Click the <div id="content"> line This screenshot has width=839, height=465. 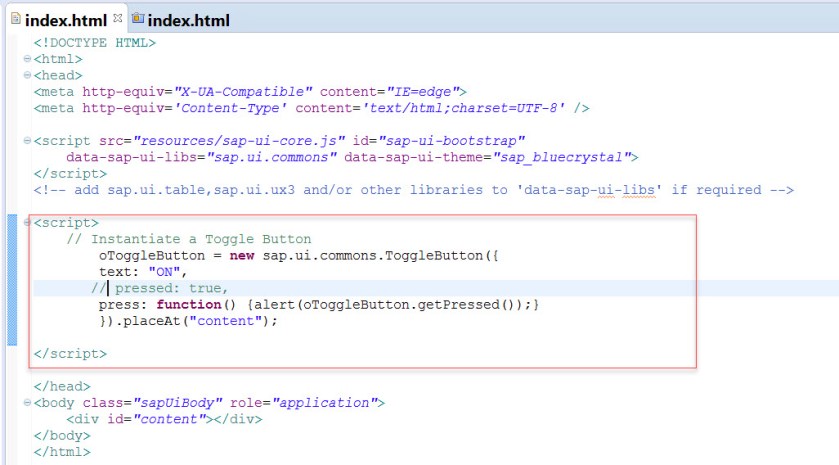tap(164, 419)
